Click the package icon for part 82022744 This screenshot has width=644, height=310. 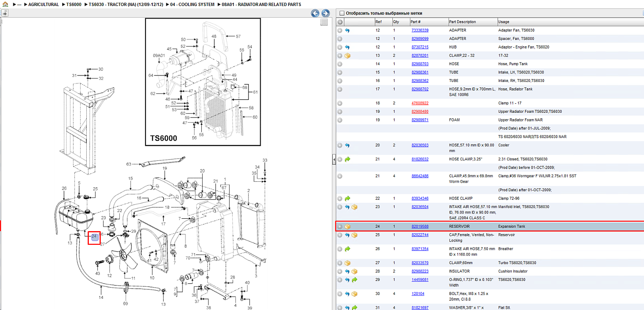(x=355, y=235)
